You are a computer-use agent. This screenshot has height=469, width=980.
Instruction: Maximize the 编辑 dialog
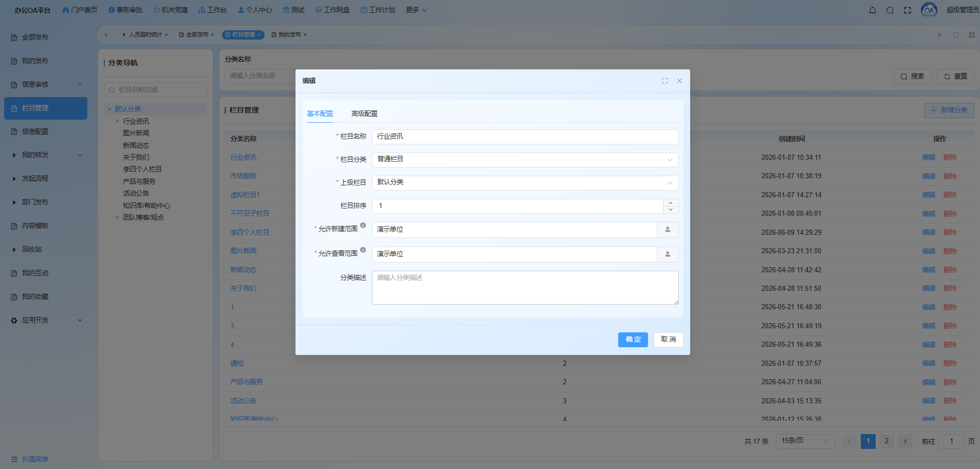(x=665, y=81)
